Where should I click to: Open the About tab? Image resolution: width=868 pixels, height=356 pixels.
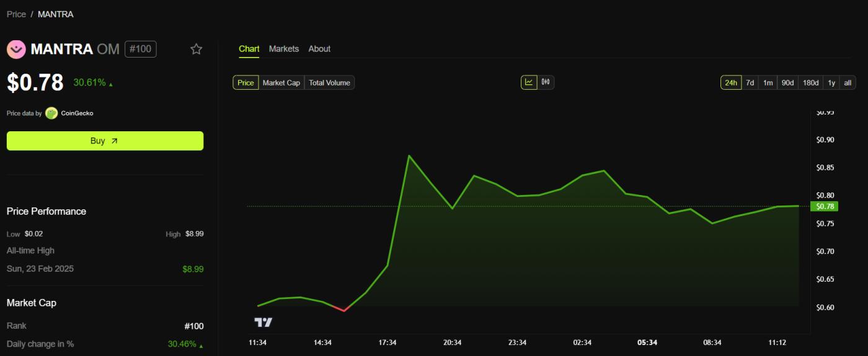319,49
